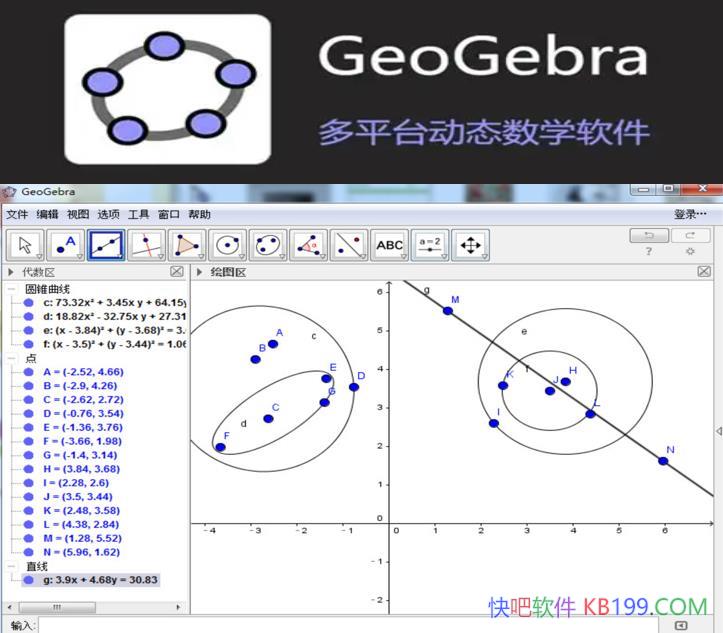Open the Circle tool dropdown arrow
The height and width of the screenshot is (633, 723).
242,256
